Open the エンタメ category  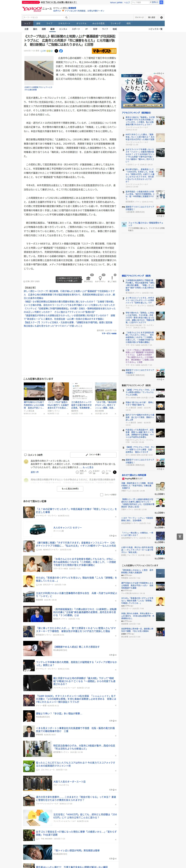coord(63,29)
